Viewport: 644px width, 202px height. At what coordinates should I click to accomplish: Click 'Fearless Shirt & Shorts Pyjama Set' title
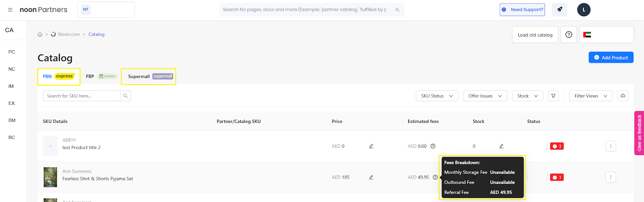(x=97, y=179)
